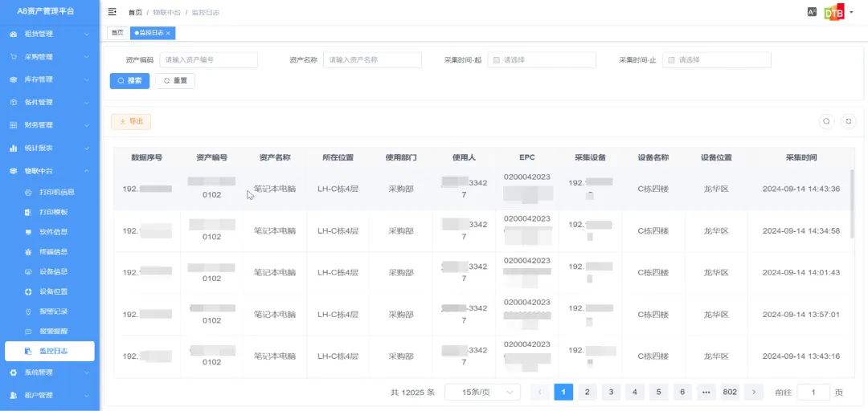Click the round search toggle icon above table

[x=825, y=121]
